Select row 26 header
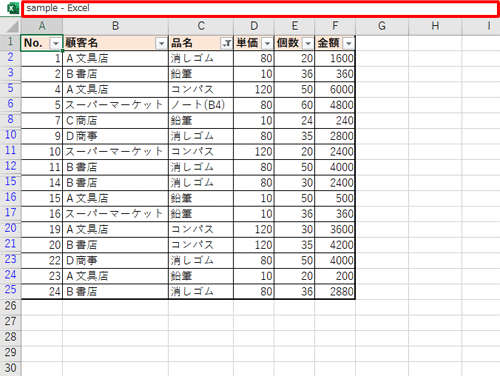This screenshot has height=376, width=500. pyautogui.click(x=11, y=306)
